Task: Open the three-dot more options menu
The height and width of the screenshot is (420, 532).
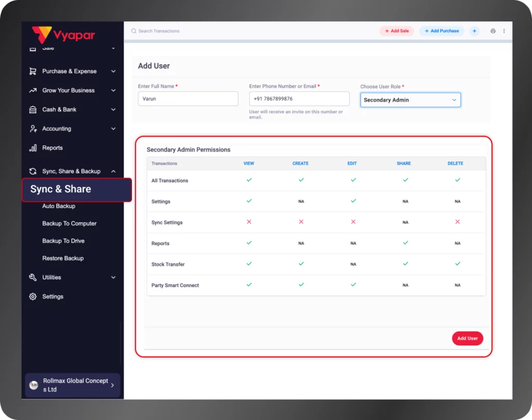Action: pos(504,31)
